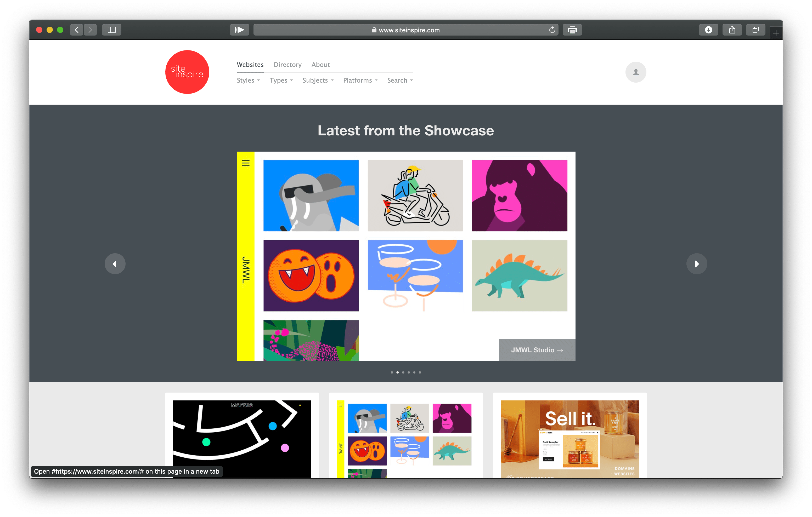Go to next showcase slide arrow
Image resolution: width=812 pixels, height=517 pixels.
(x=697, y=263)
